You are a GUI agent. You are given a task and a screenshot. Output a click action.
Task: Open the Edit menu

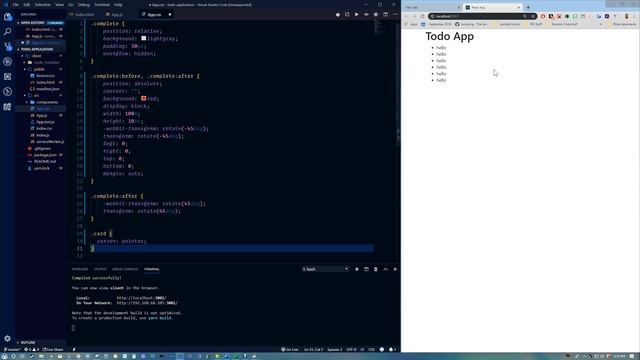[x=27, y=4]
